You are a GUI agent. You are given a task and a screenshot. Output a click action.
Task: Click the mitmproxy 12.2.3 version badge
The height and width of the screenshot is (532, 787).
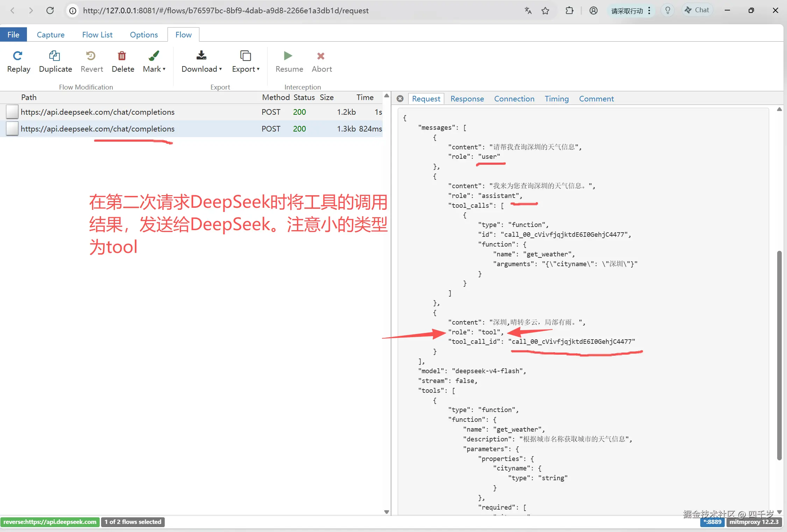pos(754,522)
